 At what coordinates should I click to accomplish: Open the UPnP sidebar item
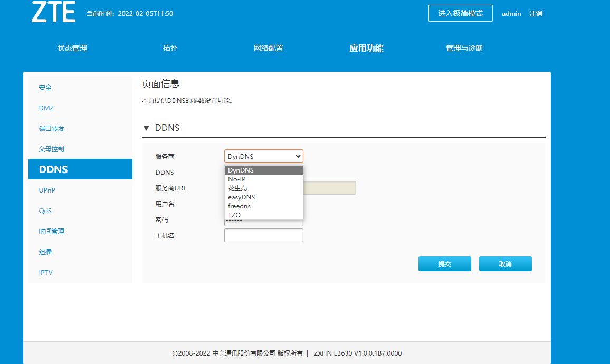47,190
